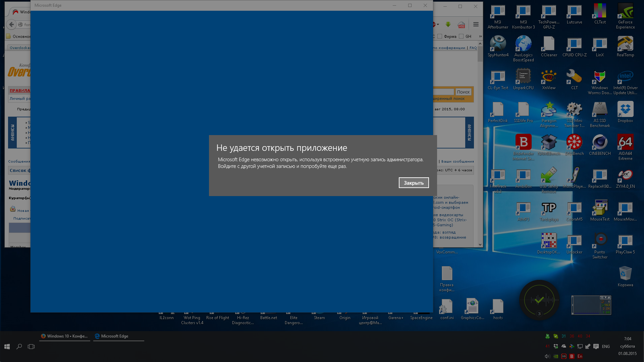644x362 pixels.
Task: Open the Windows Start menu
Action: point(7,347)
